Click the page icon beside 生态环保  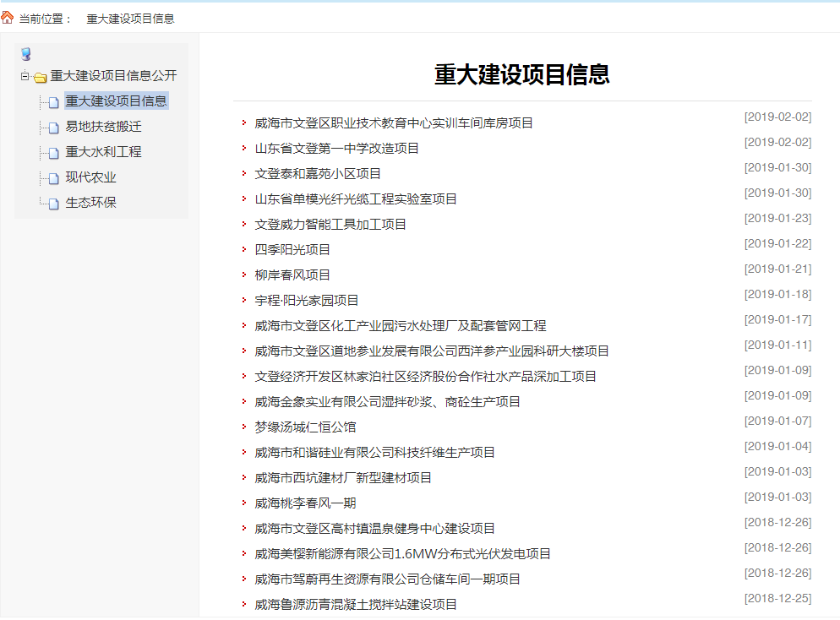click(54, 204)
